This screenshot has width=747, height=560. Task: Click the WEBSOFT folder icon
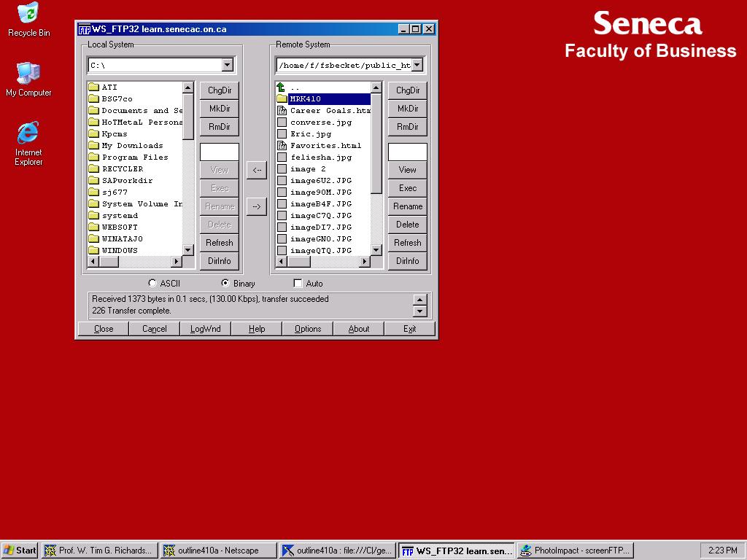pyautogui.click(x=93, y=227)
